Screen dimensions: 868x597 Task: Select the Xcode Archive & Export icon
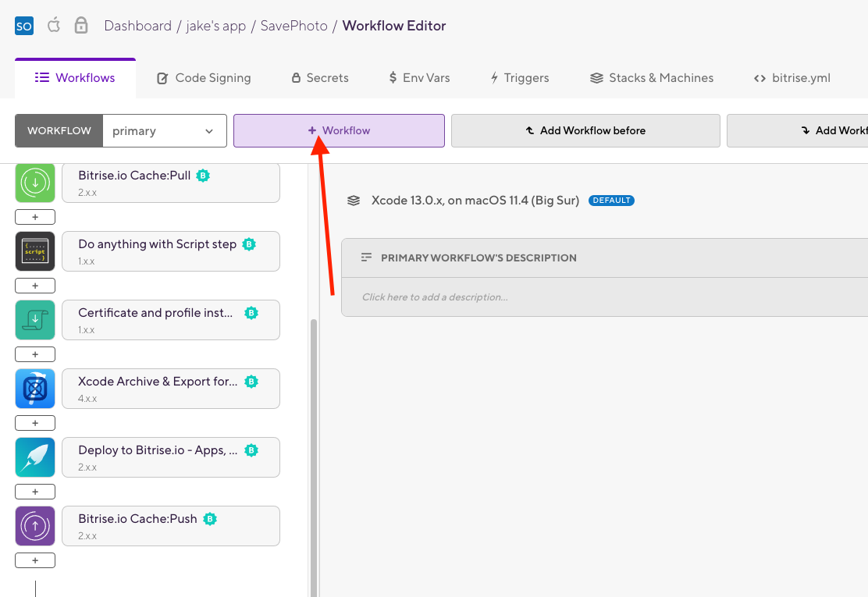pos(35,389)
